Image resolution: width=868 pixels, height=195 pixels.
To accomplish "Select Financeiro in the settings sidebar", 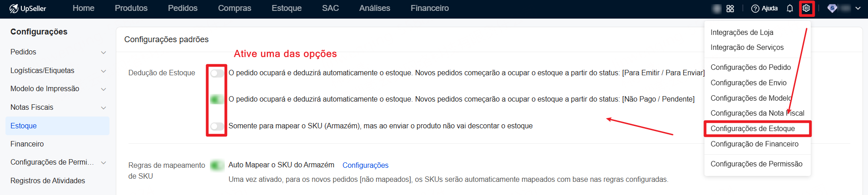I will click(x=27, y=144).
